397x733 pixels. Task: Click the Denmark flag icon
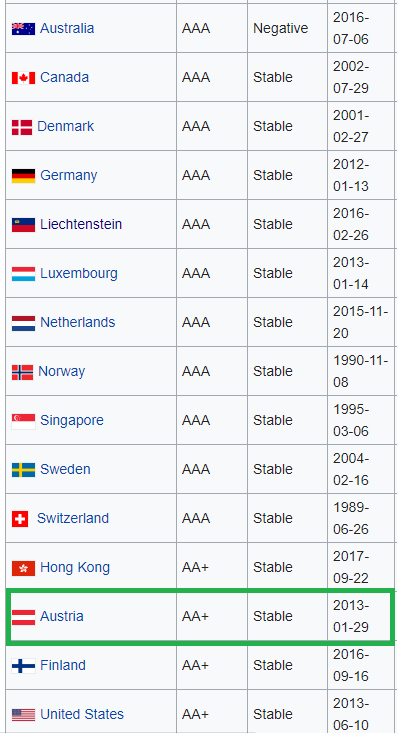click(22, 127)
